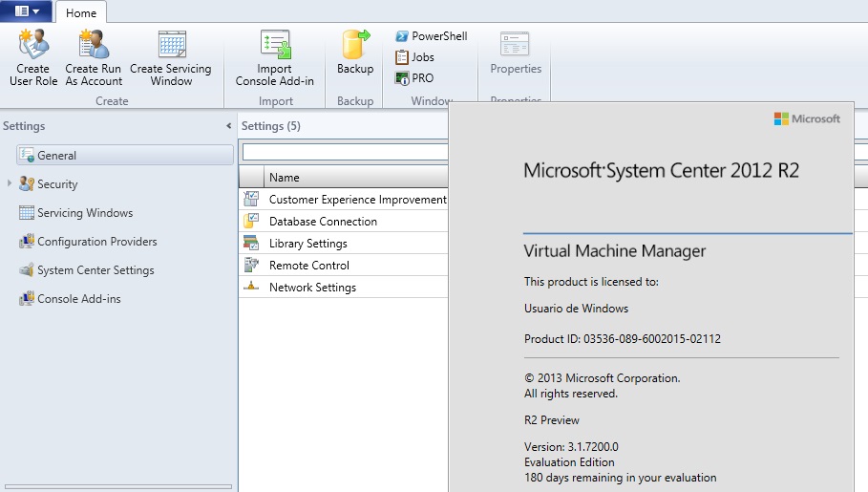
Task: Open Configuration Providers in the sidebar
Action: tap(96, 242)
